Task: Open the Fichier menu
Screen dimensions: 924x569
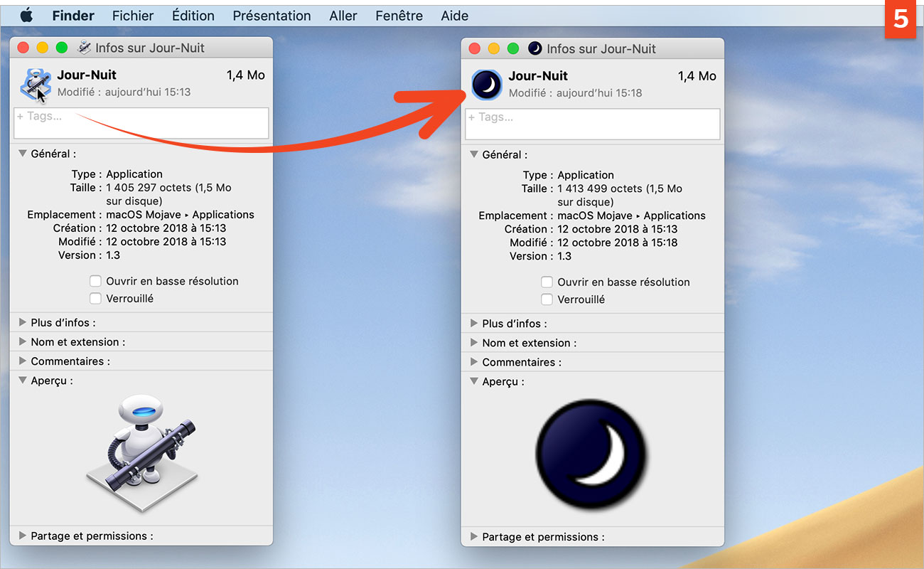Action: pos(133,15)
